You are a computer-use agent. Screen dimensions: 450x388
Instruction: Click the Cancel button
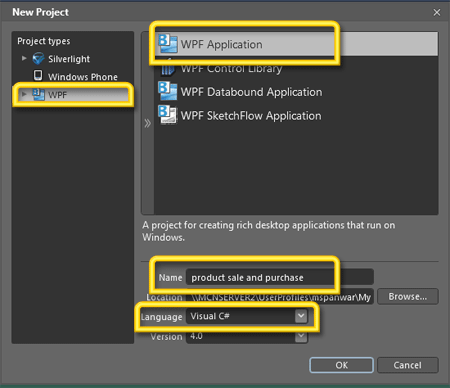click(x=408, y=365)
